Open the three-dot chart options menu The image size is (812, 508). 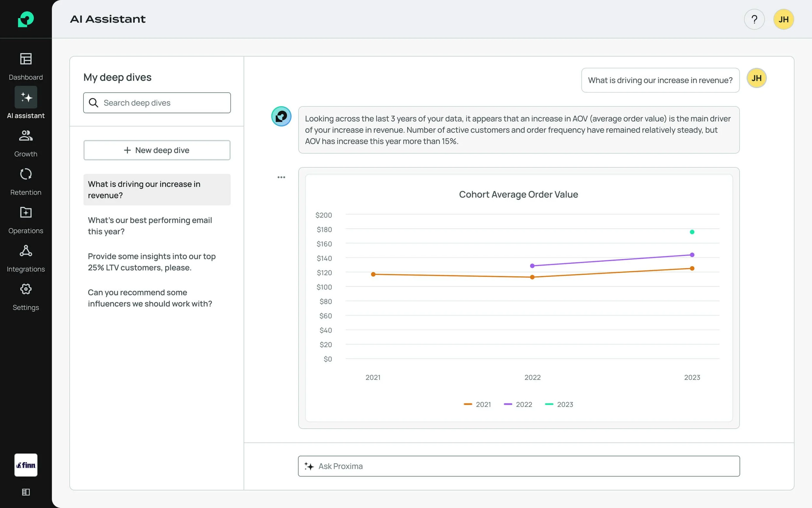pos(281,177)
